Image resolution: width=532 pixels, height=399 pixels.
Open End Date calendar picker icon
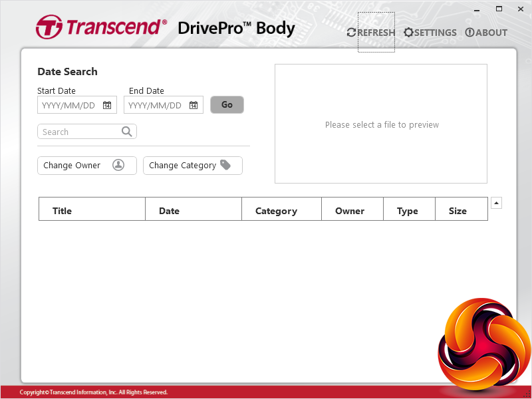(194, 105)
